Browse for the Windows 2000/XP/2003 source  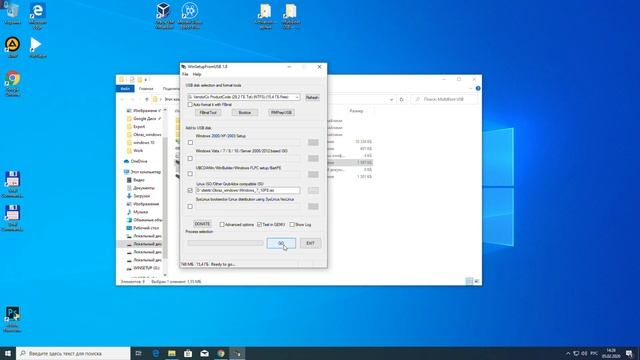point(313,142)
